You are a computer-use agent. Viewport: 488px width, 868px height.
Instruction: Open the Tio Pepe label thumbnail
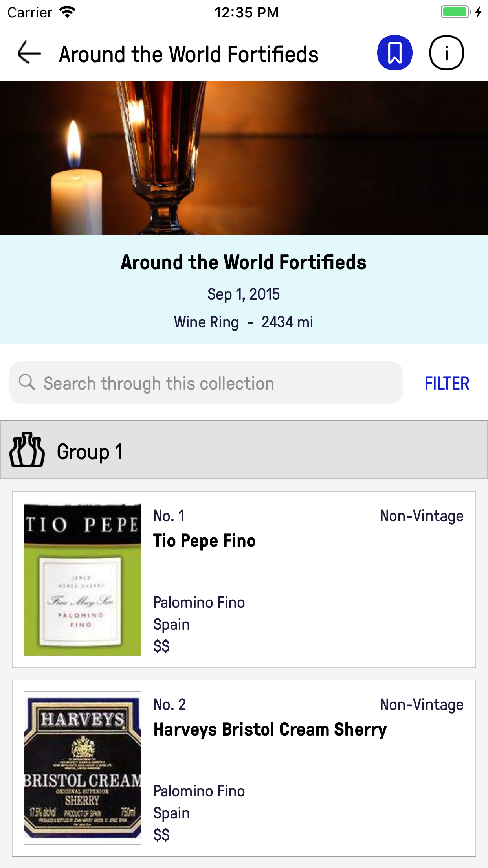[83, 579]
